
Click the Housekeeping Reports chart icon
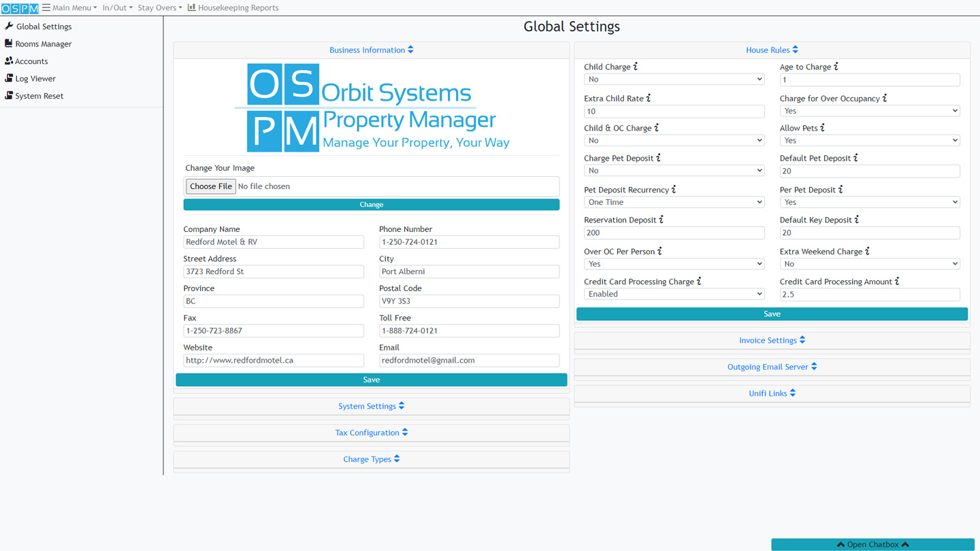pyautogui.click(x=191, y=7)
